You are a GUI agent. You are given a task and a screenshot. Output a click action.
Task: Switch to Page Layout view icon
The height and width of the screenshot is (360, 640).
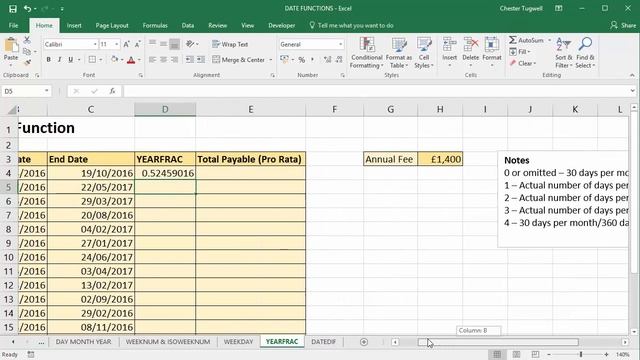point(516,354)
